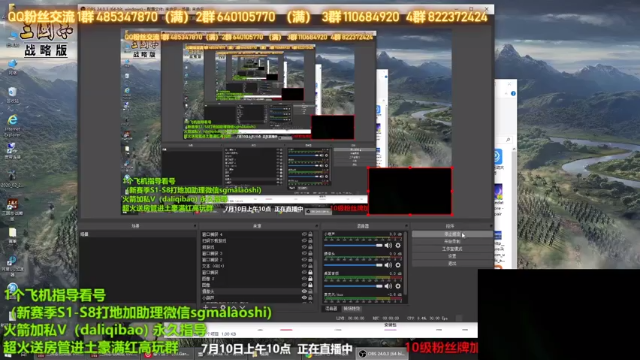Open the Chrome icon on the taskbar
Image resolution: width=640 pixels, height=360 pixels.
pyautogui.click(x=309, y=355)
